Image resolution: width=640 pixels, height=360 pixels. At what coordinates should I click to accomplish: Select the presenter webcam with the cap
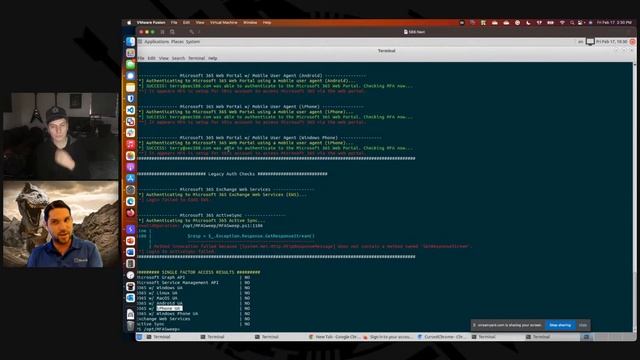tap(60, 136)
